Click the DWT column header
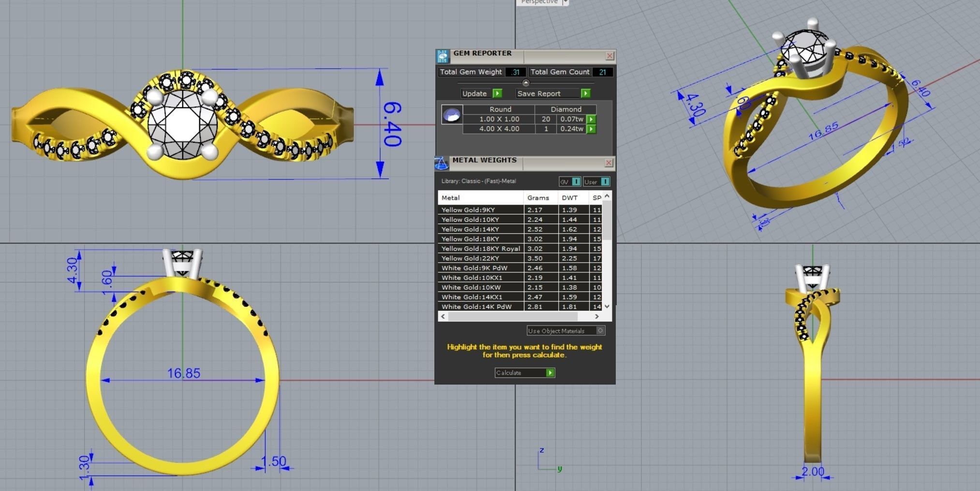The width and height of the screenshot is (980, 491). point(573,198)
